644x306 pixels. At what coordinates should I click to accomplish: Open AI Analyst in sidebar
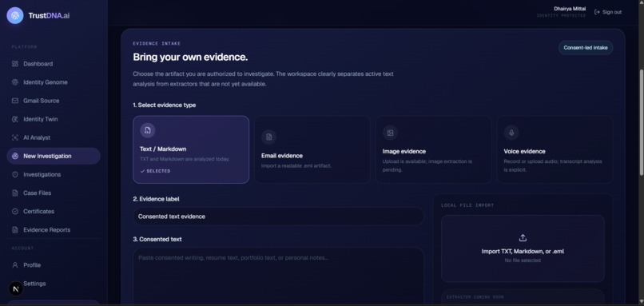pos(54,137)
